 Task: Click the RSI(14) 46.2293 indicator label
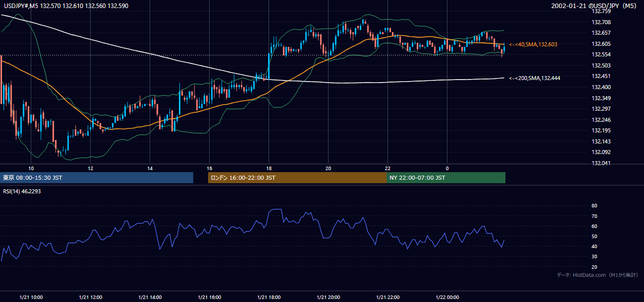pos(22,191)
